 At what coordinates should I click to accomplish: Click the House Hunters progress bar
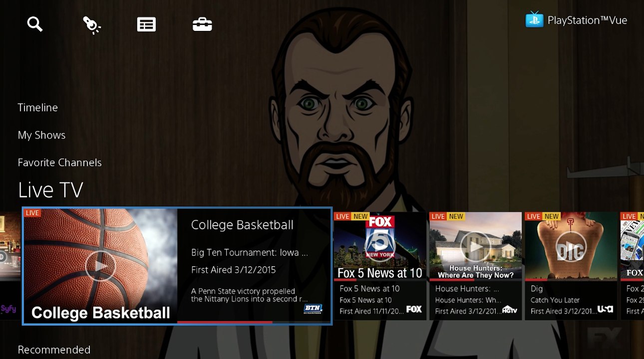pos(475,280)
